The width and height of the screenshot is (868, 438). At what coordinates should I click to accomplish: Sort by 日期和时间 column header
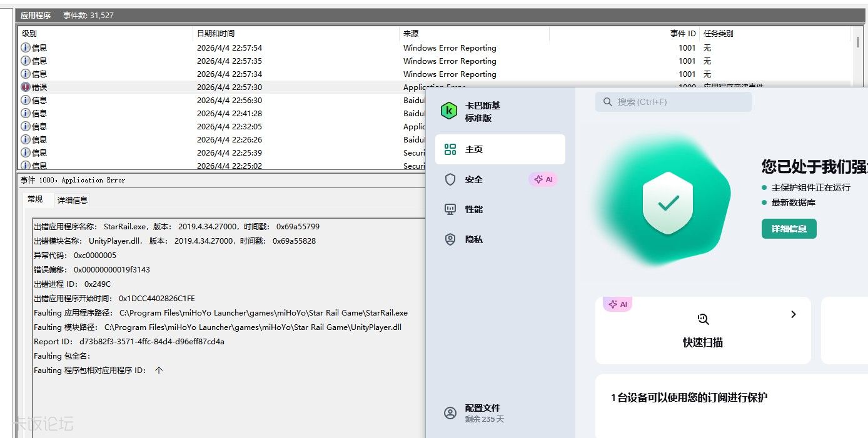[x=216, y=34]
